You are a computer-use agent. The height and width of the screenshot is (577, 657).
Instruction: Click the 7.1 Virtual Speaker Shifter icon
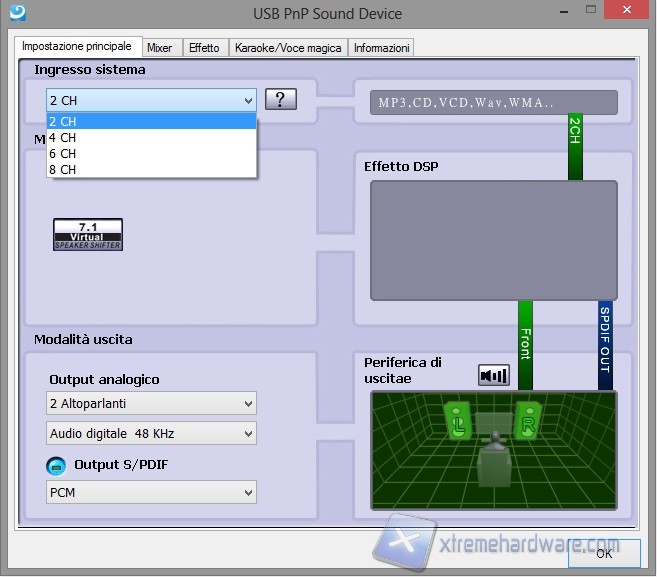coord(88,234)
